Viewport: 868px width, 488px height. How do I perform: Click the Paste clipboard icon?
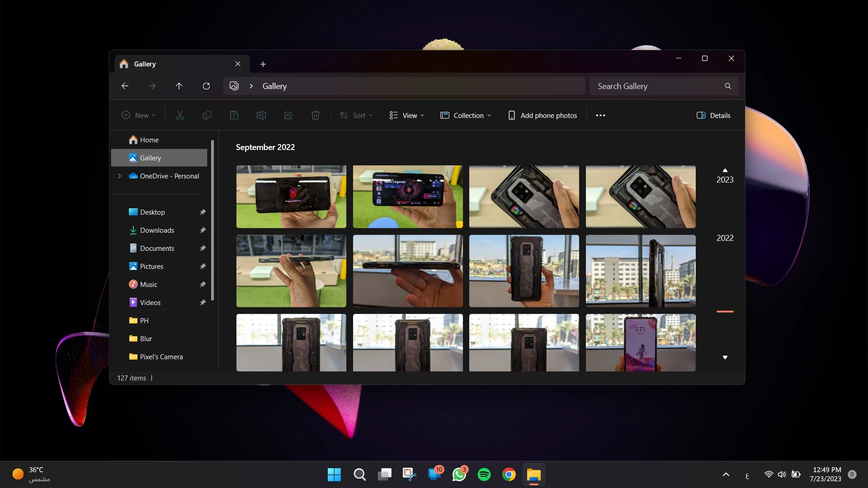(x=234, y=116)
